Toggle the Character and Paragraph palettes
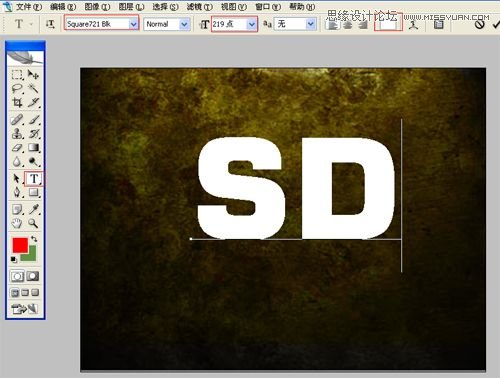Viewport: 500px width, 378px height. (439, 24)
